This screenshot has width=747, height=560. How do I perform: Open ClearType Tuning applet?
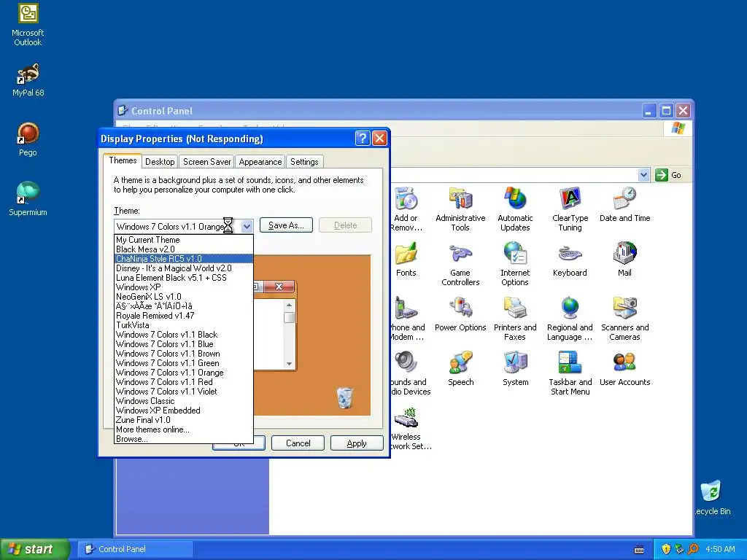[570, 209]
